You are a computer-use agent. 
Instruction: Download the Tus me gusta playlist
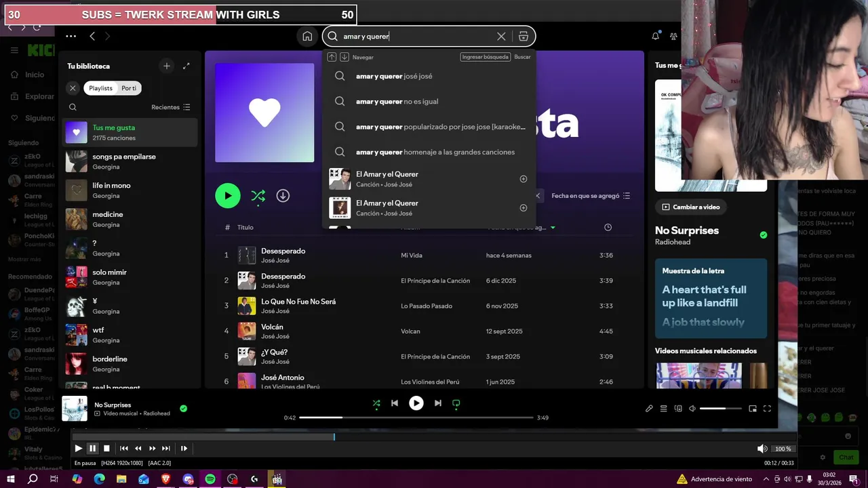pos(283,196)
